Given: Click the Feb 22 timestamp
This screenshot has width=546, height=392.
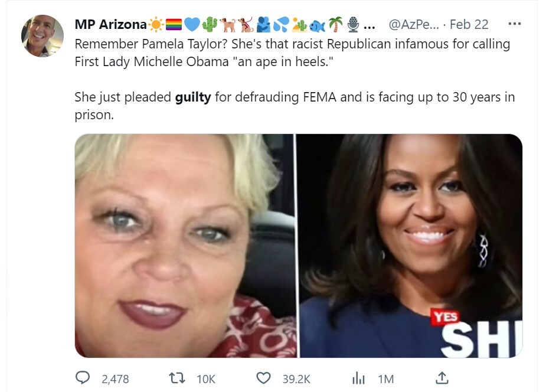Looking at the screenshot, I should tap(469, 24).
